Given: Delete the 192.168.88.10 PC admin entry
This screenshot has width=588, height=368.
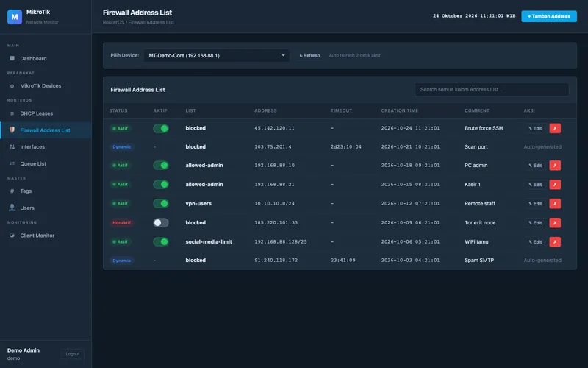Looking at the screenshot, I should click(x=555, y=165).
